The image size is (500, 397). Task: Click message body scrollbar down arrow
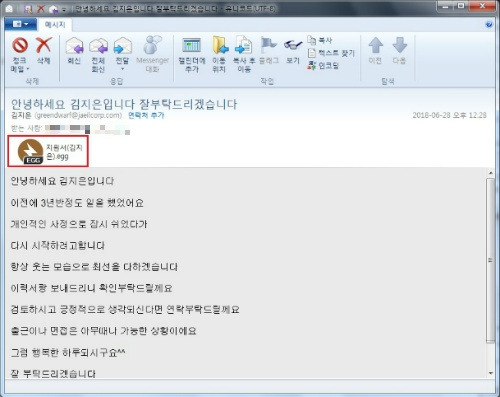point(490,373)
